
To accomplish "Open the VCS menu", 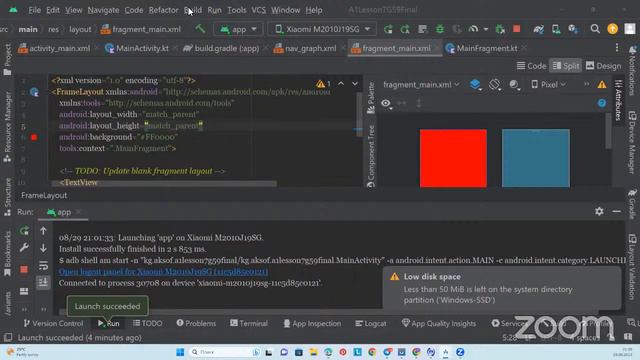I will pos(258,10).
